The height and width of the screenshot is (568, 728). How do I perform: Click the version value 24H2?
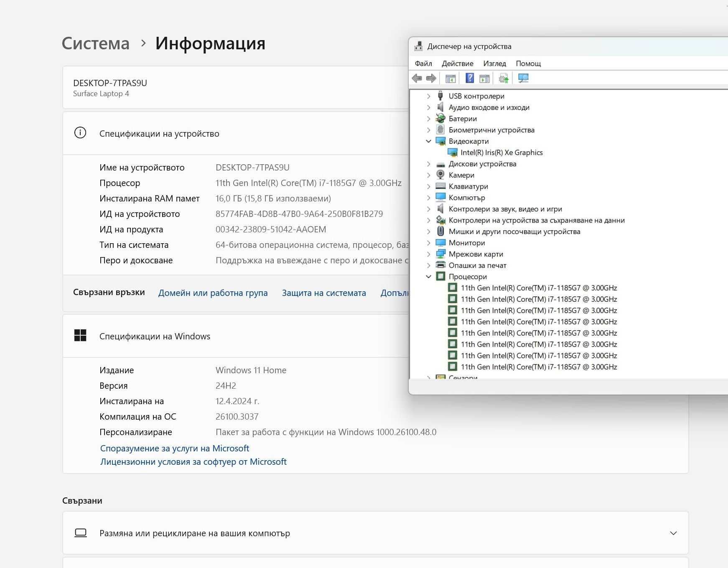pyautogui.click(x=226, y=386)
